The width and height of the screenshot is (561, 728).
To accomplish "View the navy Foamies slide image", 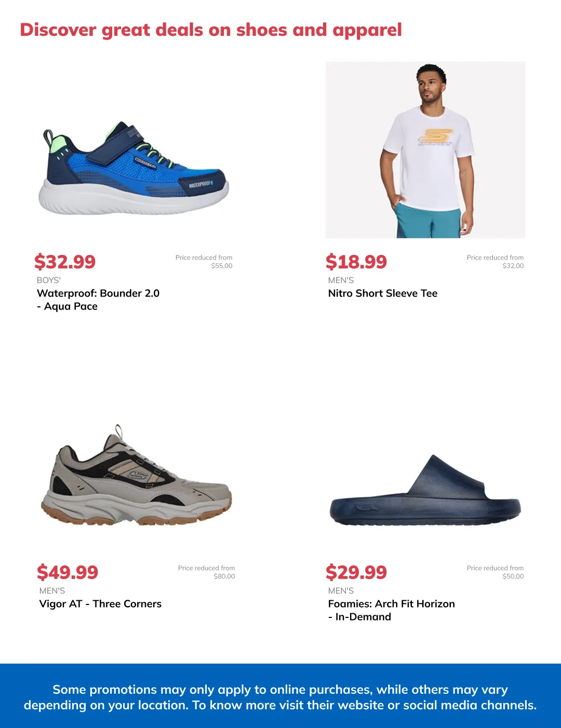I will tap(425, 490).
